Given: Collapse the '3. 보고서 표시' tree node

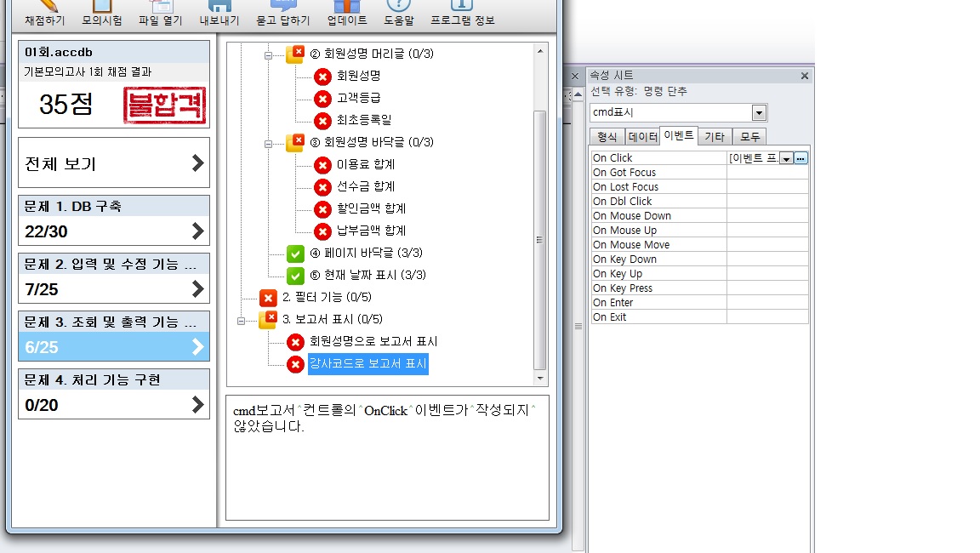Looking at the screenshot, I should (242, 321).
